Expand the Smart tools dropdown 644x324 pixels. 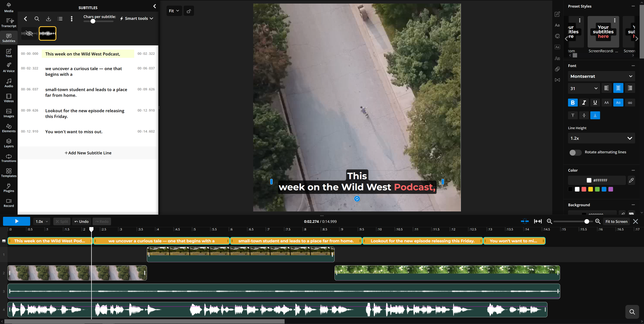coord(136,18)
